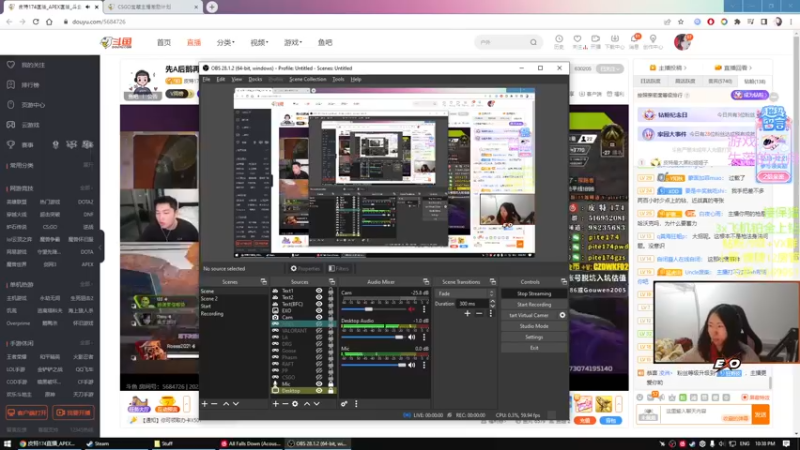This screenshot has width=800, height=450.
Task: Pop out the Sources dock icon
Action: pos(332,282)
